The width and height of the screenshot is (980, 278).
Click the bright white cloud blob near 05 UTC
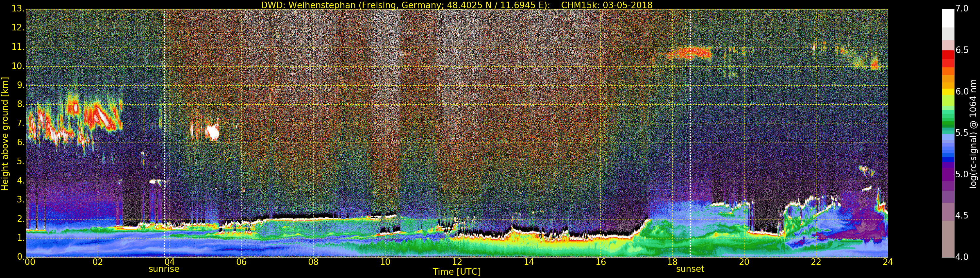(x=212, y=132)
